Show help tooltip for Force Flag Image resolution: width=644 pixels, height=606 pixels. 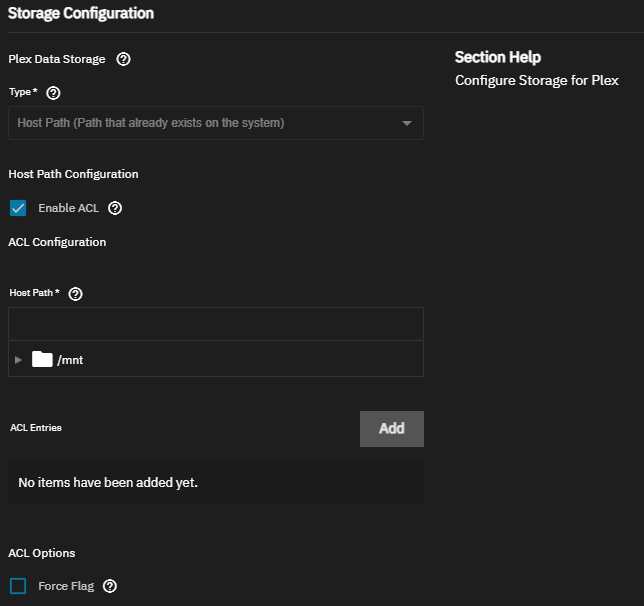tap(110, 586)
